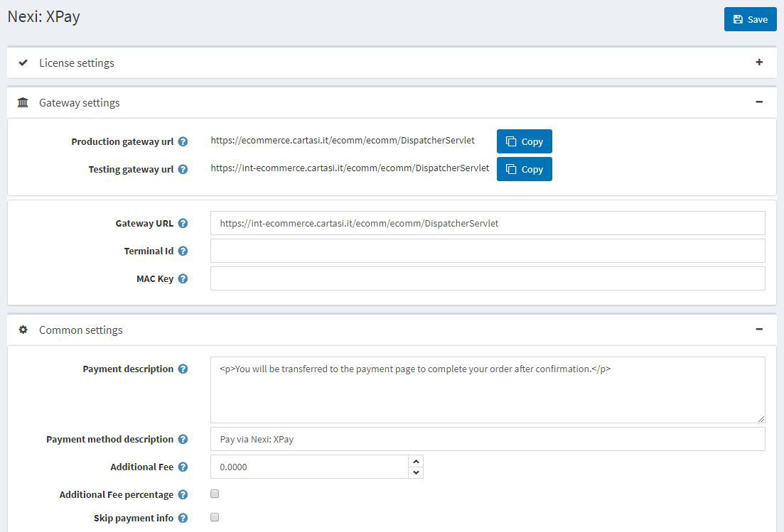The height and width of the screenshot is (532, 784).
Task: Collapse the Gateway settings panel
Action: coord(759,102)
